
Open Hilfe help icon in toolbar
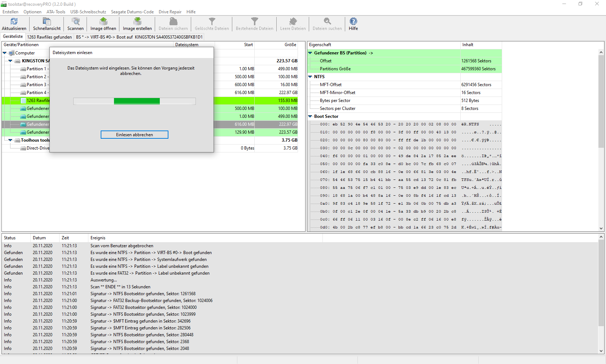(353, 22)
